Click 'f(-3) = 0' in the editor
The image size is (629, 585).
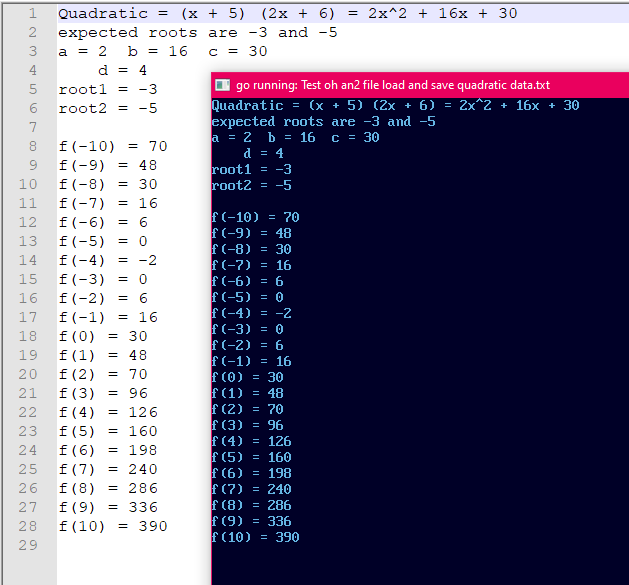pyautogui.click(x=103, y=280)
